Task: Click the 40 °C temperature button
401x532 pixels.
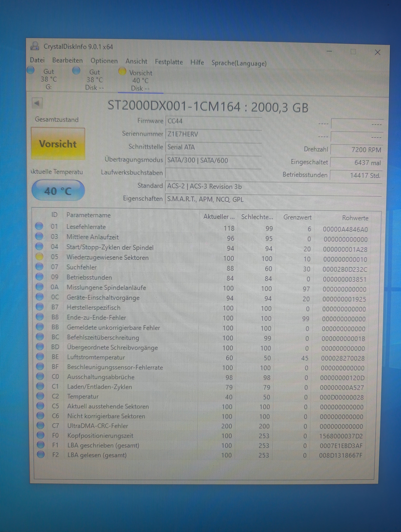Action: 58,191
